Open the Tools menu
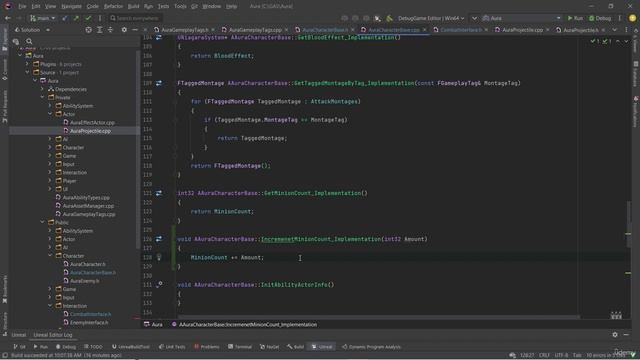The height and width of the screenshot is (360, 640). [180, 7]
